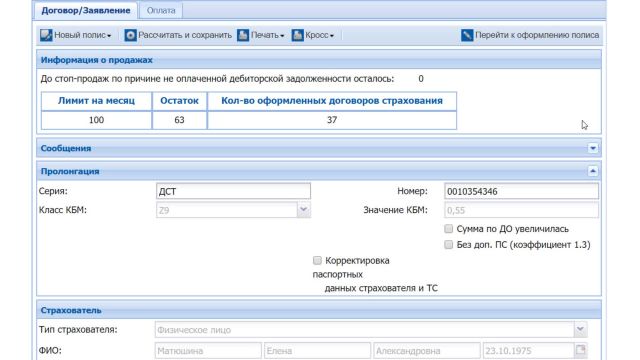
Task: Click the Физическое лицо combo box
Action: pyautogui.click(x=364, y=329)
